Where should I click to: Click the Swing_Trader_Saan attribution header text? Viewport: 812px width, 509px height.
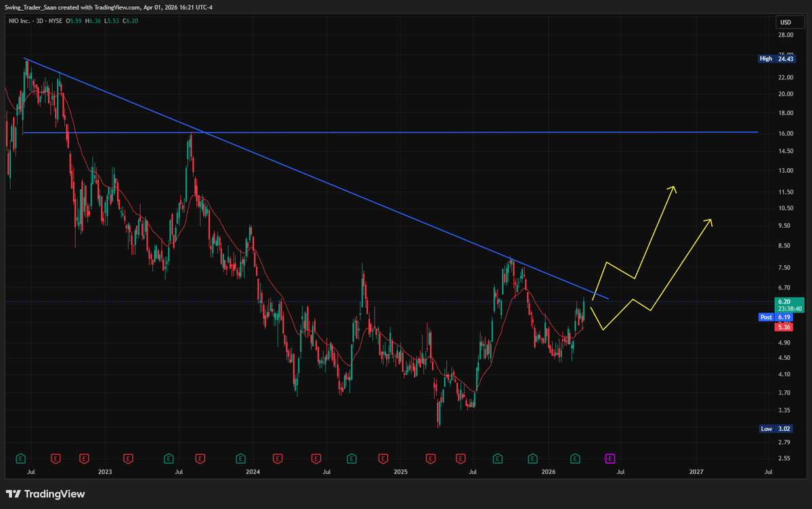pyautogui.click(x=109, y=7)
